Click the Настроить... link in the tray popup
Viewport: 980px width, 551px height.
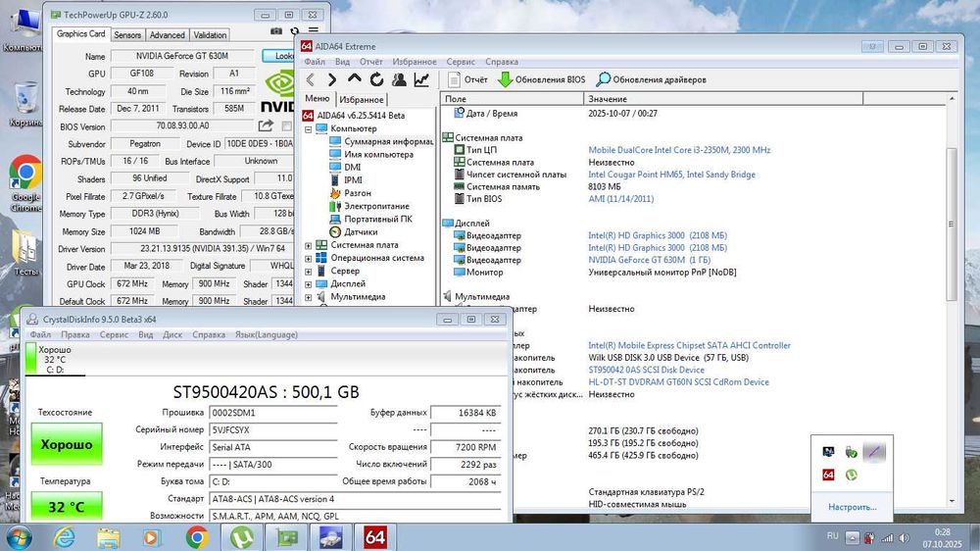[852, 507]
